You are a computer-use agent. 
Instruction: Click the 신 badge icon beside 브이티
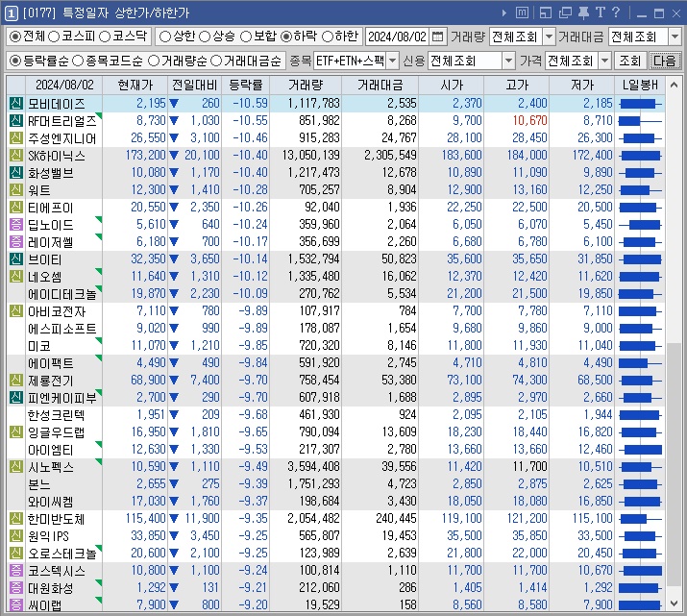[16, 259]
